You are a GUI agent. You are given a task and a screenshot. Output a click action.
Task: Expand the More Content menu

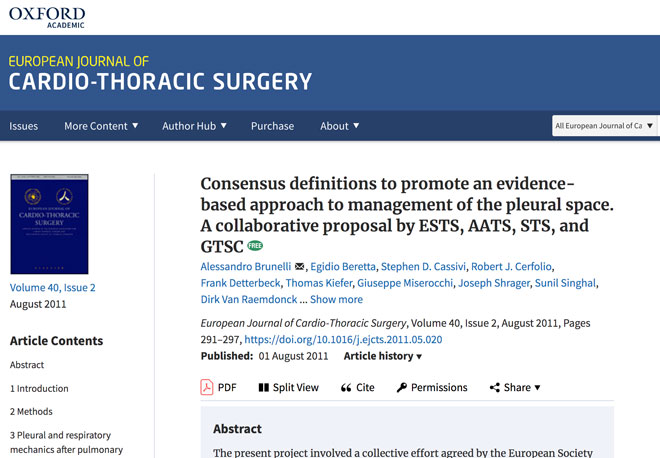click(x=101, y=126)
